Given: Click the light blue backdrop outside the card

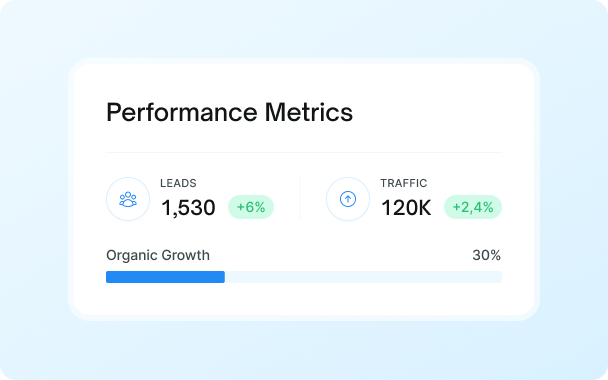Looking at the screenshot, I should (x=304, y=349).
